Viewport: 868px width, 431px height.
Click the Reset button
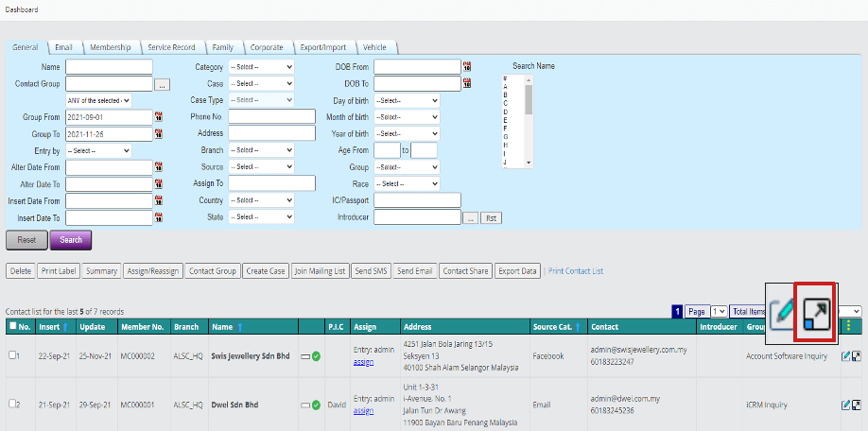click(26, 240)
